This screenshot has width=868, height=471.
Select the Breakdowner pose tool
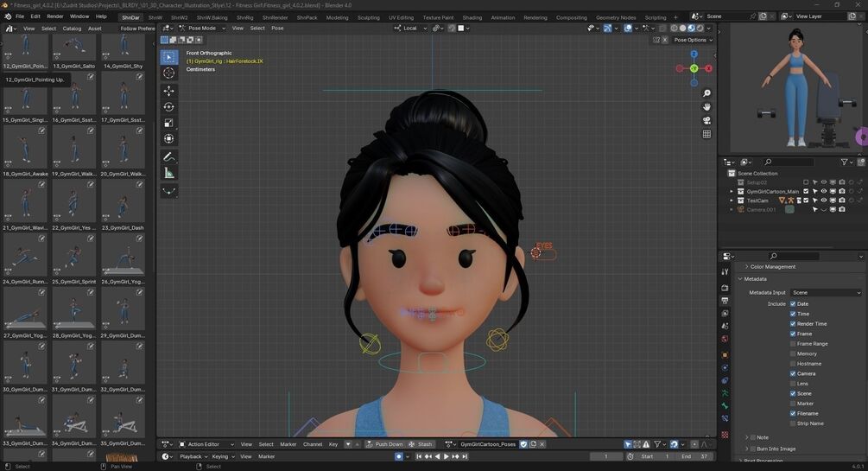[x=168, y=192]
